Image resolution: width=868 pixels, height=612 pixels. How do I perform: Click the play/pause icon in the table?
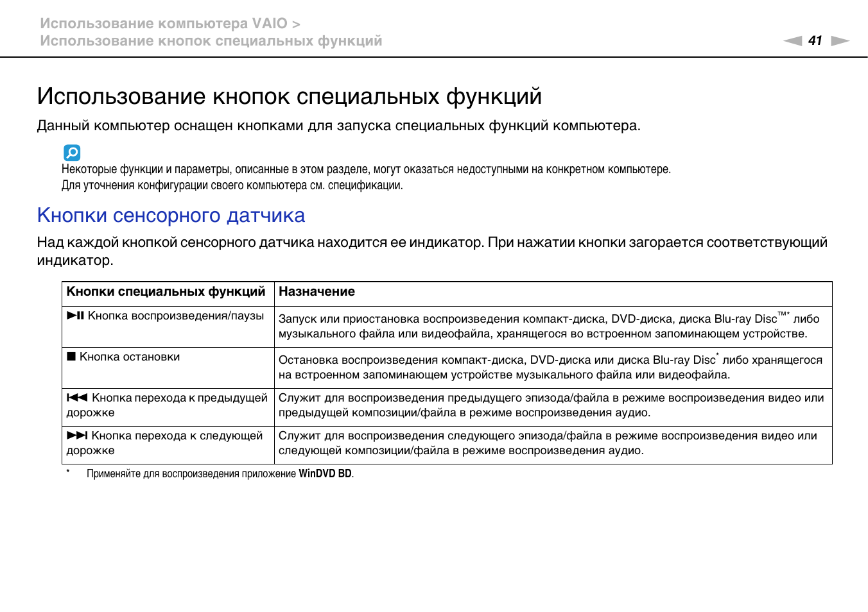76,316
